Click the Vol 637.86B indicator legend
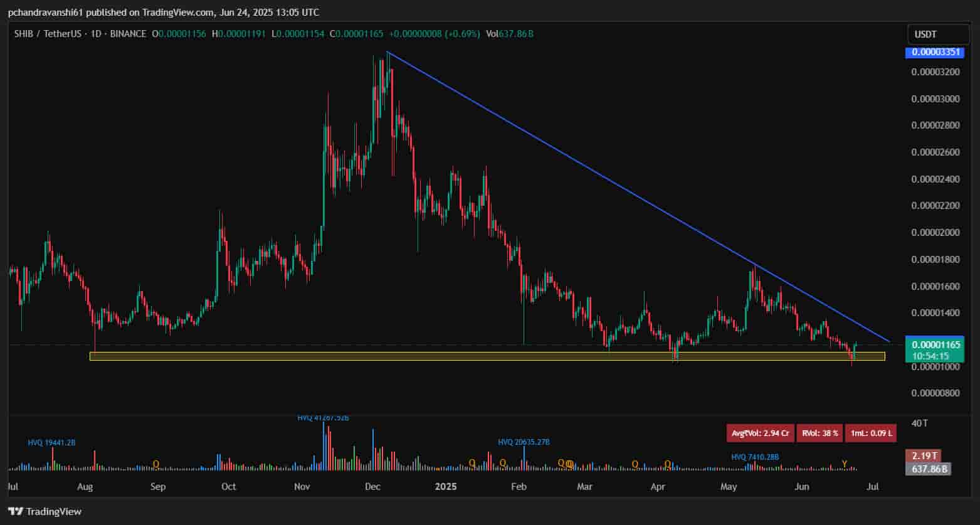Viewport: 980px width, 525px height. coord(509,34)
